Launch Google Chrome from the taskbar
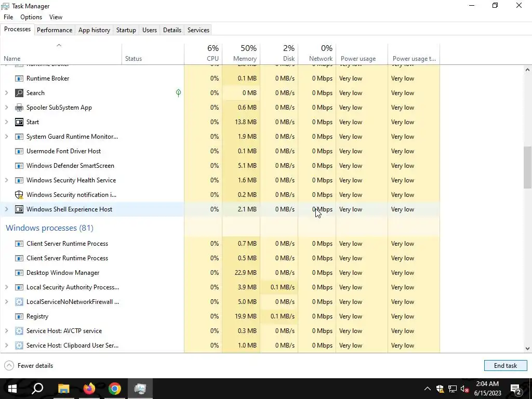 115,389
